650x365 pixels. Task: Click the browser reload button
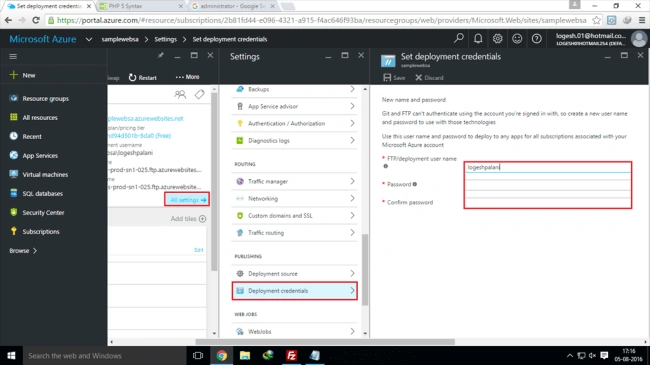[36, 20]
